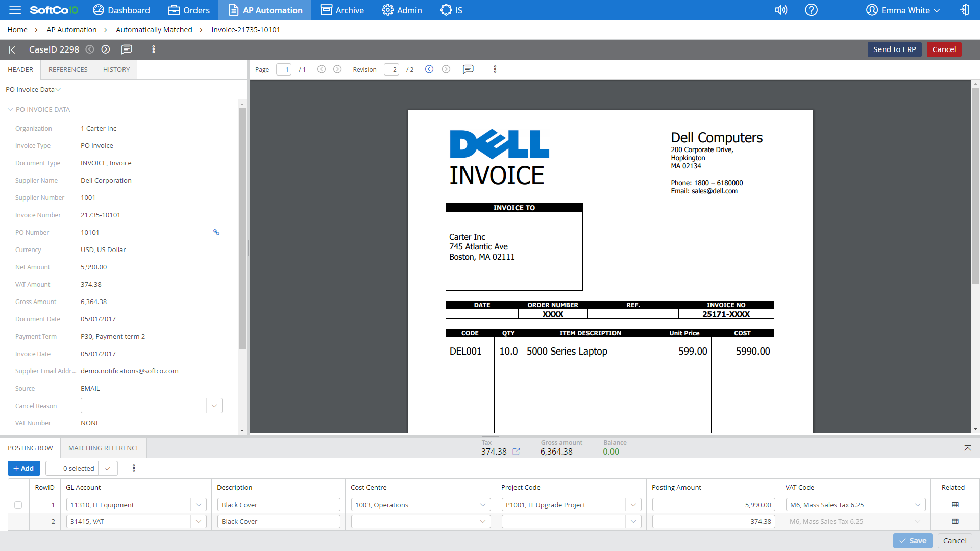This screenshot has width=980, height=551.
Task: Expand the Cancel Reason dropdown
Action: coord(214,406)
